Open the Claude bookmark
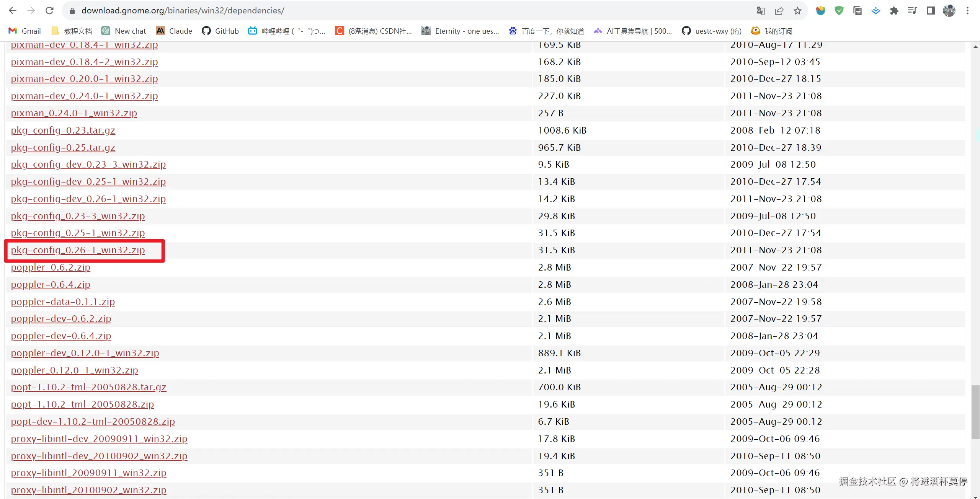980x499 pixels. pyautogui.click(x=174, y=31)
